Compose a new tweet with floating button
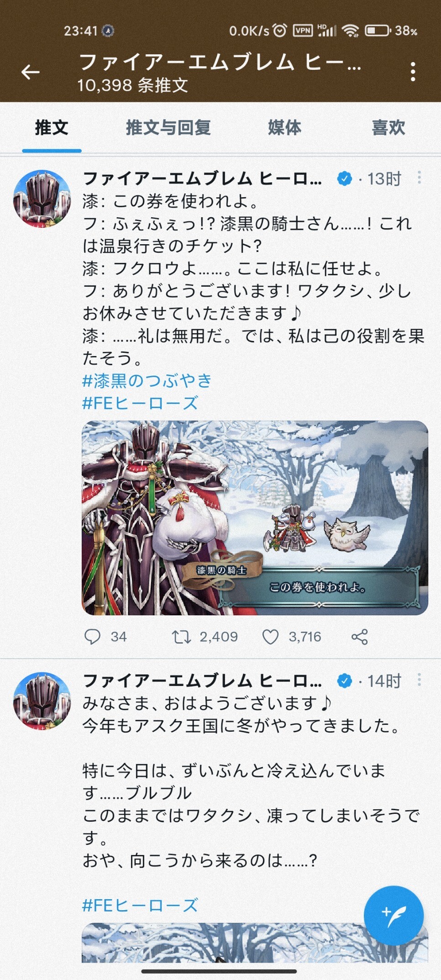This screenshot has height=980, width=441. click(394, 915)
